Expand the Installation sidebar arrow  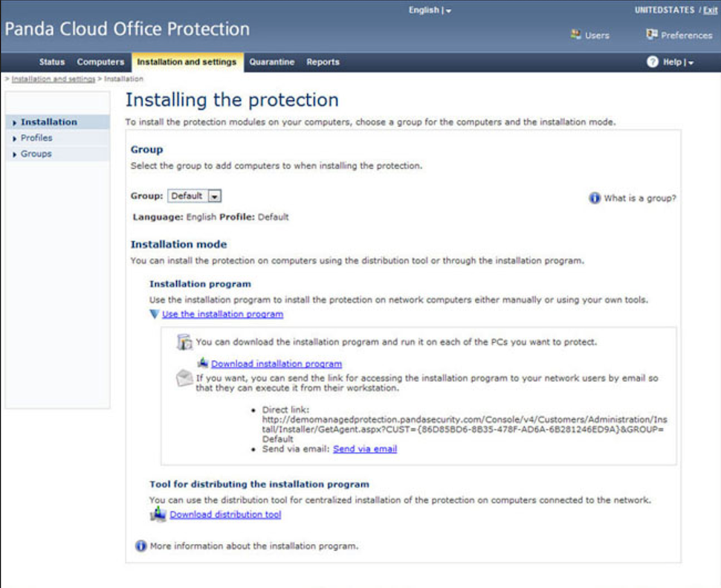[14, 123]
